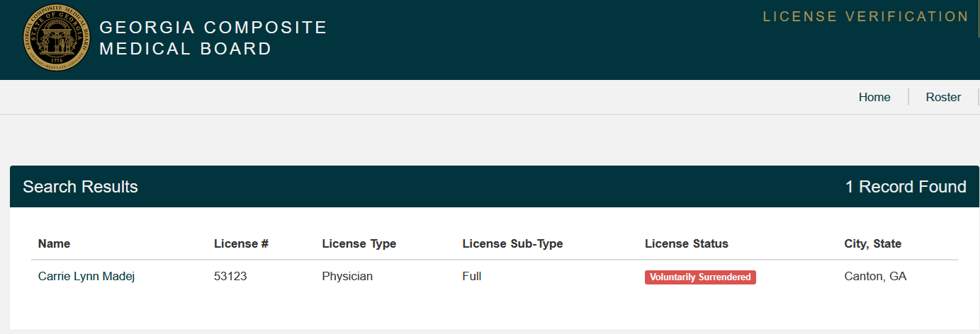This screenshot has width=980, height=334.
Task: Open the Home navigation link
Action: [x=874, y=98]
